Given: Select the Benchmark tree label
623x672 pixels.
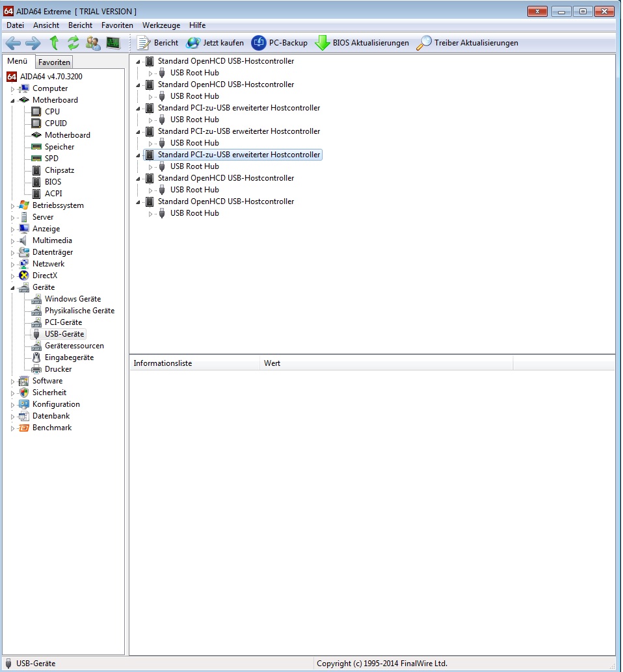Looking at the screenshot, I should (x=52, y=428).
